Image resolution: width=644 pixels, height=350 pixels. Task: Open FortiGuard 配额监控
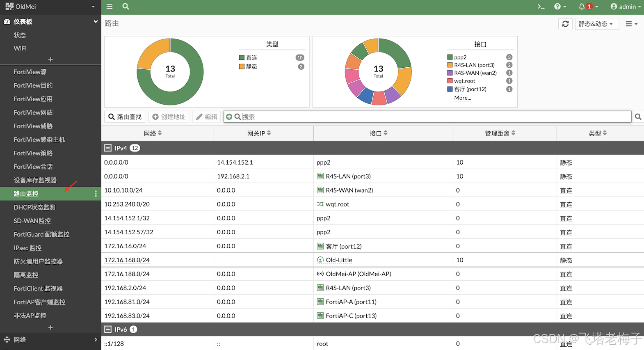pyautogui.click(x=41, y=234)
